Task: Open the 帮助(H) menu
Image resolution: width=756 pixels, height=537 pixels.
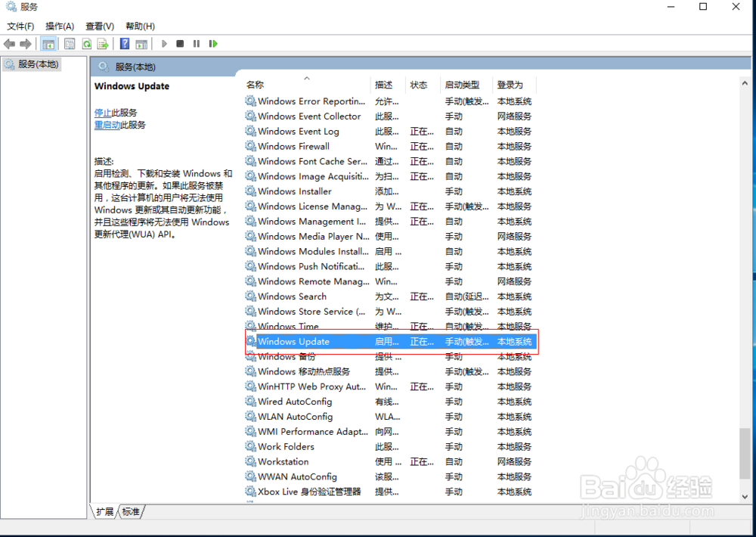Action: [x=141, y=26]
